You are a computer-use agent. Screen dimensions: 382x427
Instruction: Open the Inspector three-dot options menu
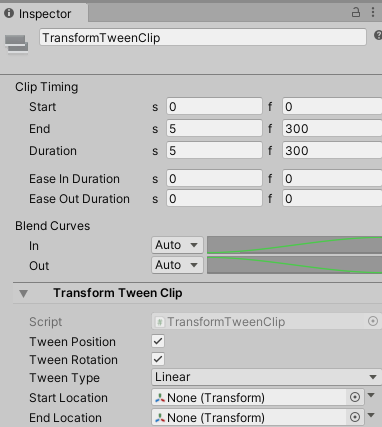click(x=373, y=12)
